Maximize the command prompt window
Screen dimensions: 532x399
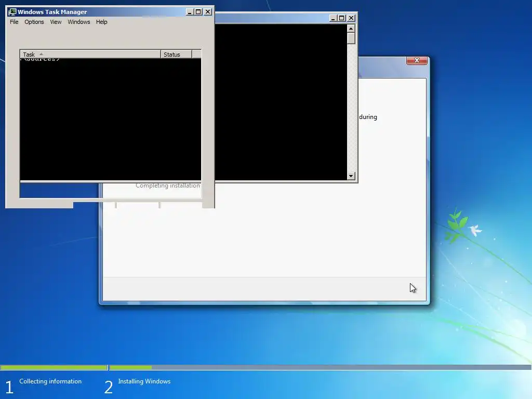[342, 18]
